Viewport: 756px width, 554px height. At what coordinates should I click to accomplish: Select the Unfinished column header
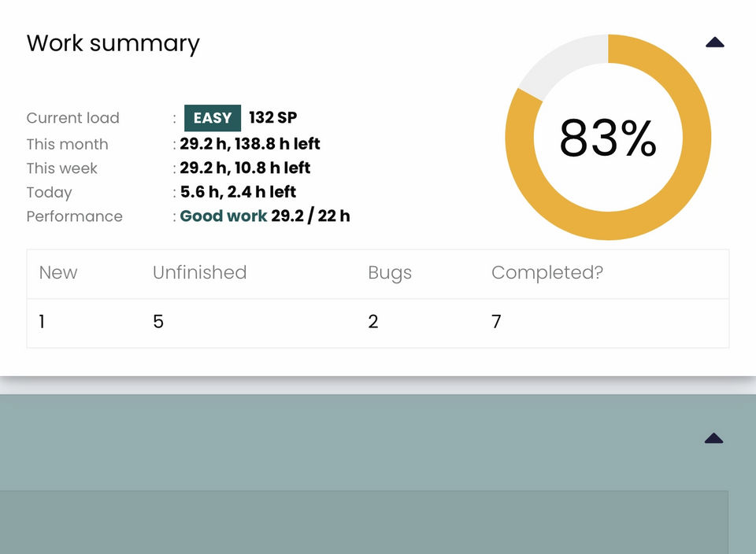199,272
